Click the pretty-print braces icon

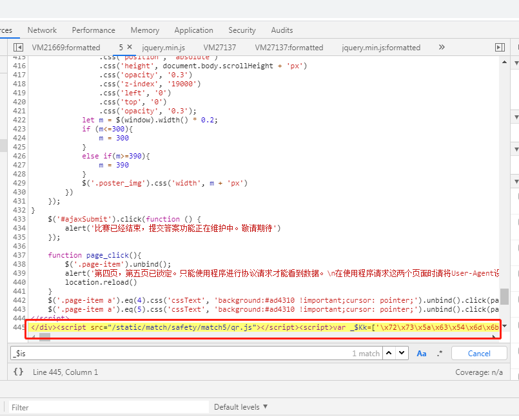pos(18,372)
